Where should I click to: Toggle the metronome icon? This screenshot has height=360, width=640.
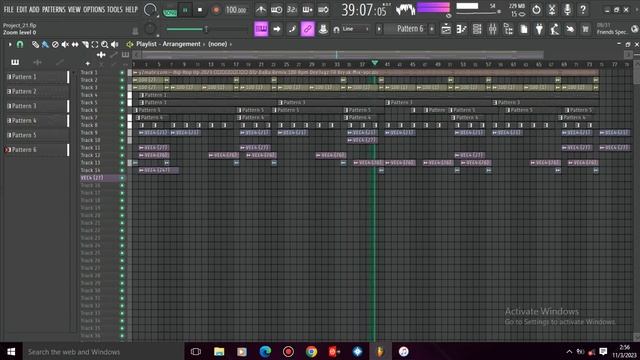(261, 9)
